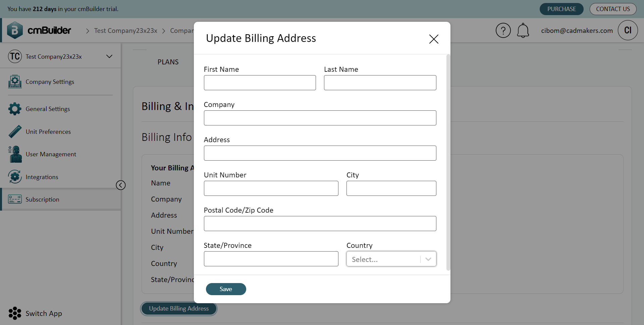This screenshot has height=325, width=644.
Task: Open notifications bell icon
Action: (523, 31)
